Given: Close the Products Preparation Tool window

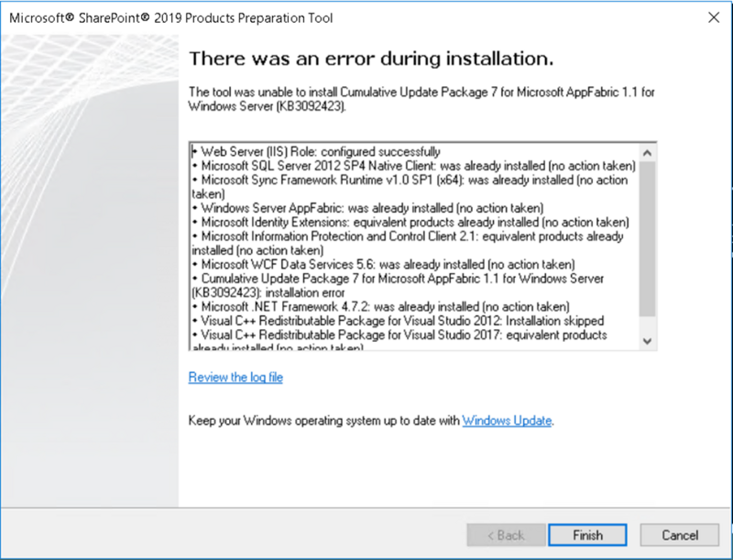Looking at the screenshot, I should click(x=712, y=17).
